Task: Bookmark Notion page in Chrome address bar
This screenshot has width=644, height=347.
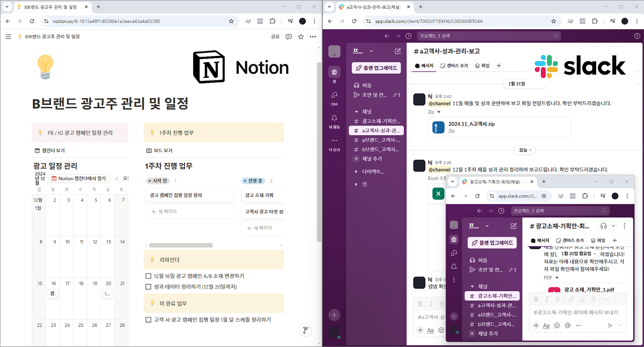Action: coord(231,21)
